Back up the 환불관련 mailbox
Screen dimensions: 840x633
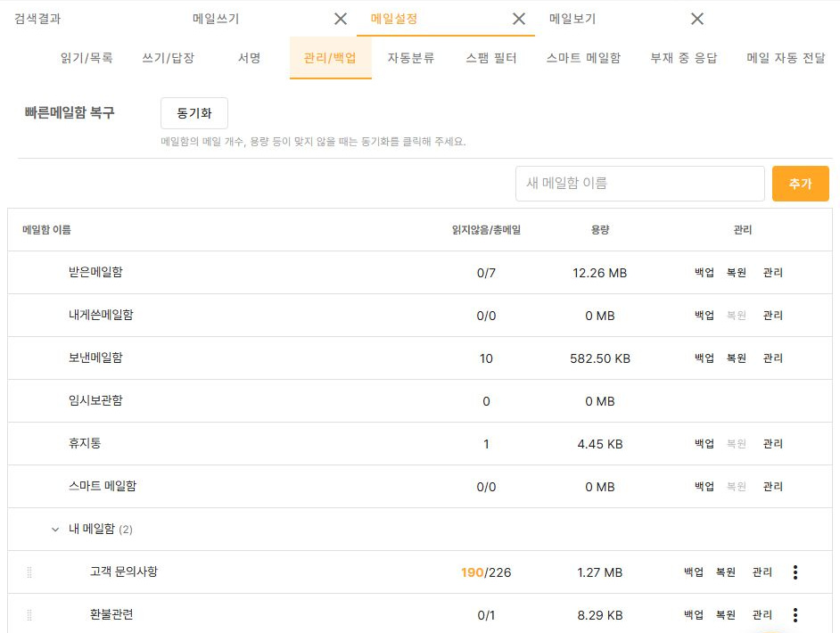click(x=693, y=615)
